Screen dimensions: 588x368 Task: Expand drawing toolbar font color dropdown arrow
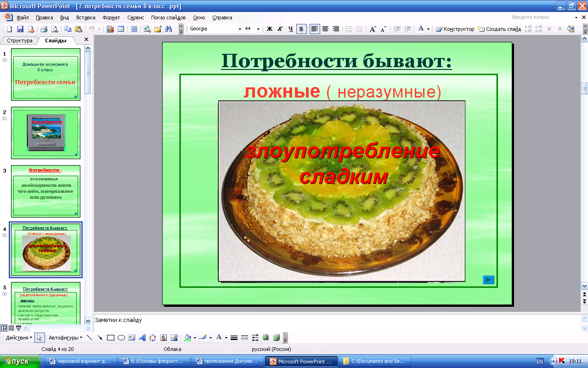(x=226, y=338)
